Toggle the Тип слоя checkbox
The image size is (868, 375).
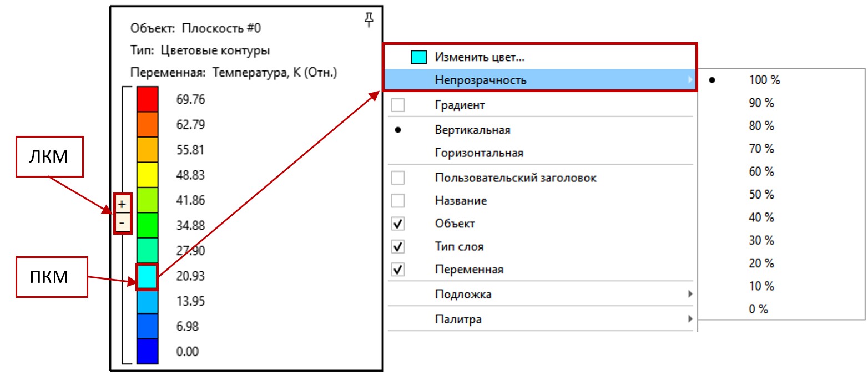tap(398, 247)
